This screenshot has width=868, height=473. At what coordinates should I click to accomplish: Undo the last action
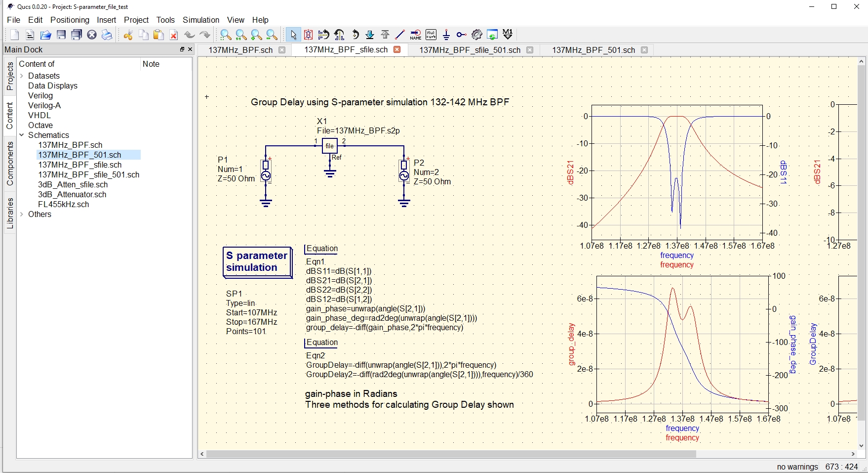click(189, 35)
